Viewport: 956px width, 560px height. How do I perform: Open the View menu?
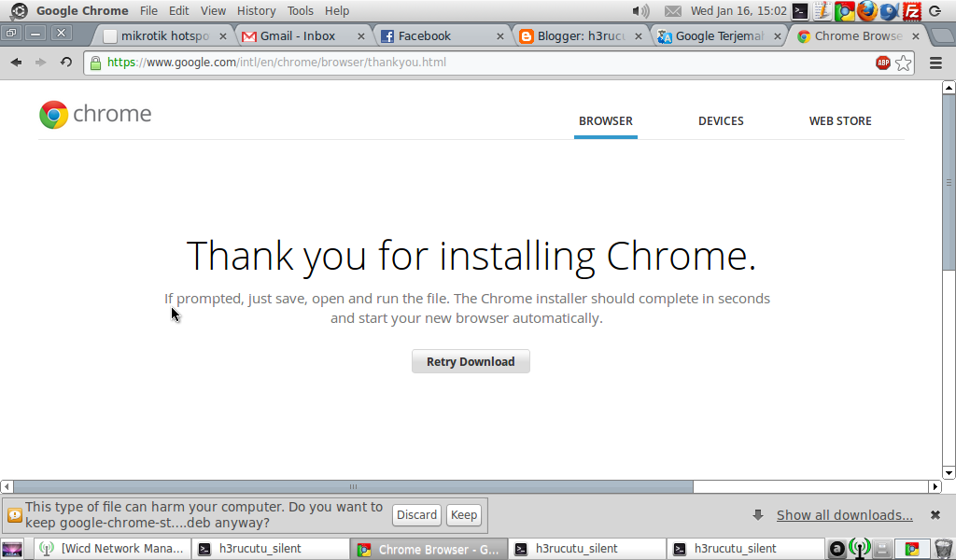pos(213,11)
